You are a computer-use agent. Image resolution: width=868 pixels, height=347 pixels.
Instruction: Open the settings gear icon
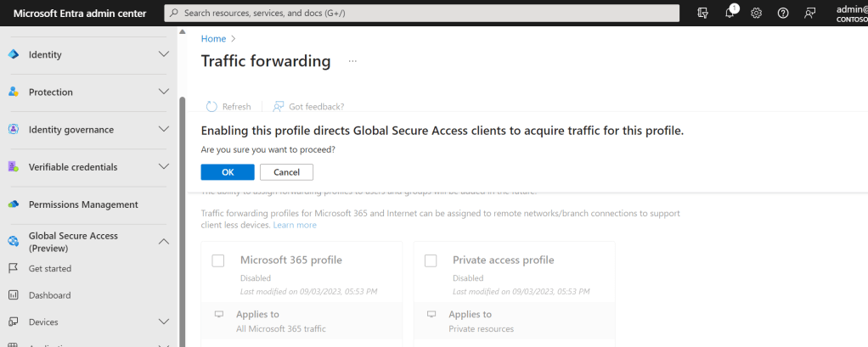tap(756, 13)
